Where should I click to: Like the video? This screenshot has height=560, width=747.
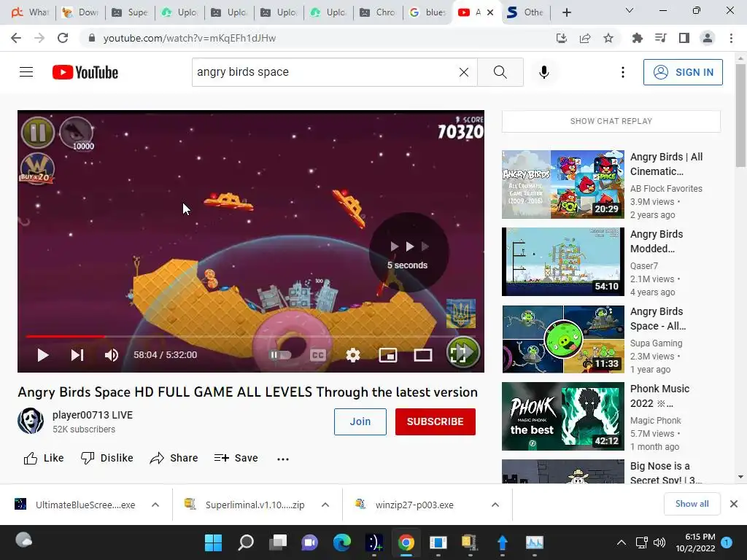coord(44,458)
